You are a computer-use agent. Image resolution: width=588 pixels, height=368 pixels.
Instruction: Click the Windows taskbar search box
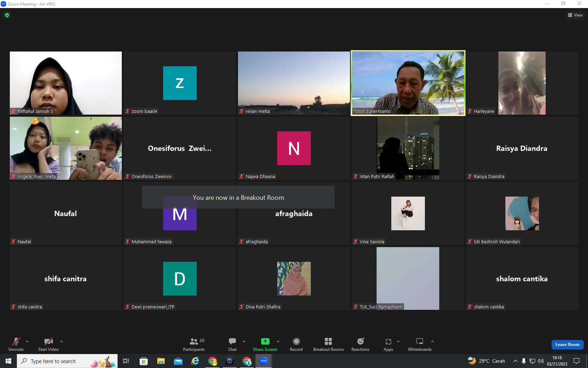(67, 361)
